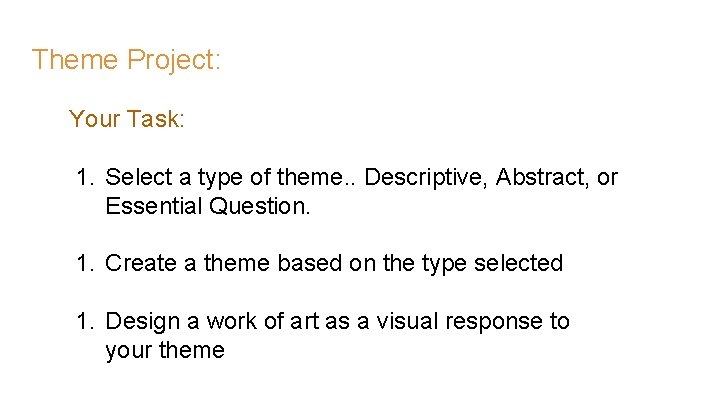
Task: Select the 'Your Task:' subheading
Action: (127, 120)
